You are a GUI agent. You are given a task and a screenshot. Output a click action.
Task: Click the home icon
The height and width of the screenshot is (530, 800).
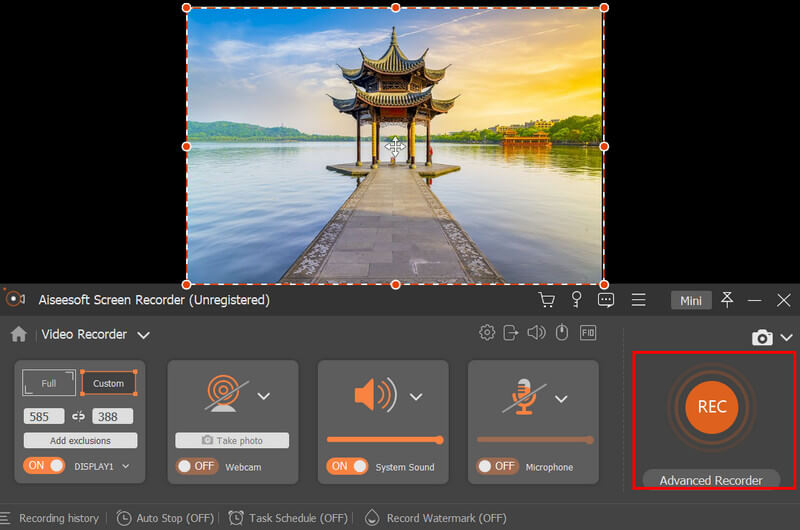click(x=18, y=334)
